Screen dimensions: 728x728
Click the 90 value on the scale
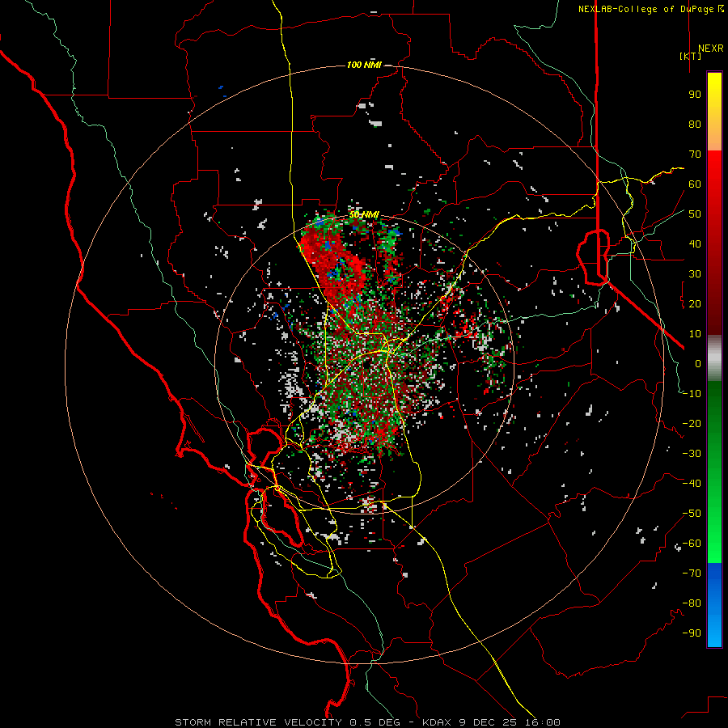(695, 95)
